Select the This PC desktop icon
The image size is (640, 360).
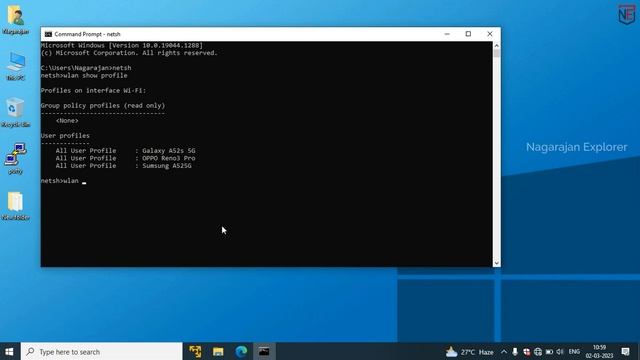[16, 66]
